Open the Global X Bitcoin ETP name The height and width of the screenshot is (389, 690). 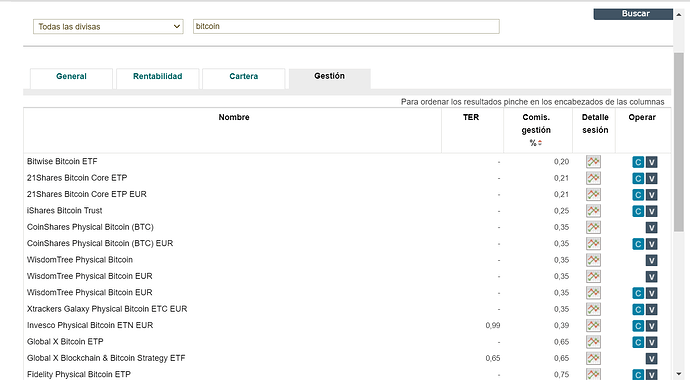pyautogui.click(x=65, y=341)
